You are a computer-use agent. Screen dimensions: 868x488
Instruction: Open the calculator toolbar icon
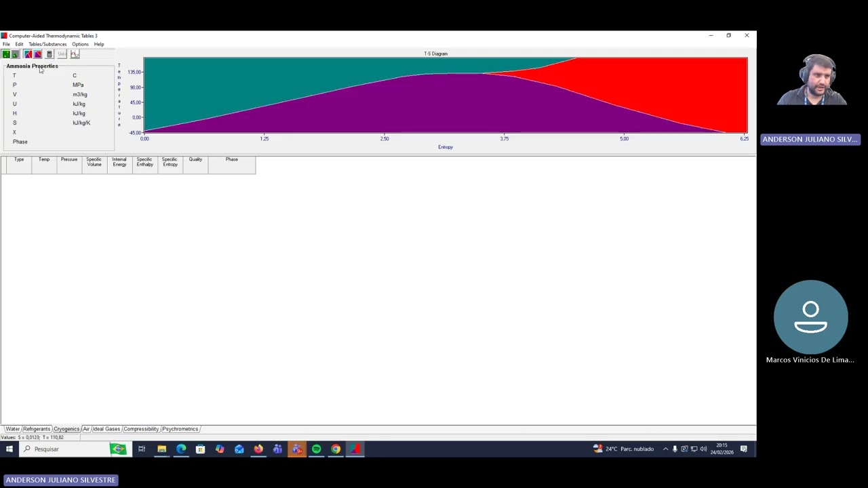coord(50,54)
